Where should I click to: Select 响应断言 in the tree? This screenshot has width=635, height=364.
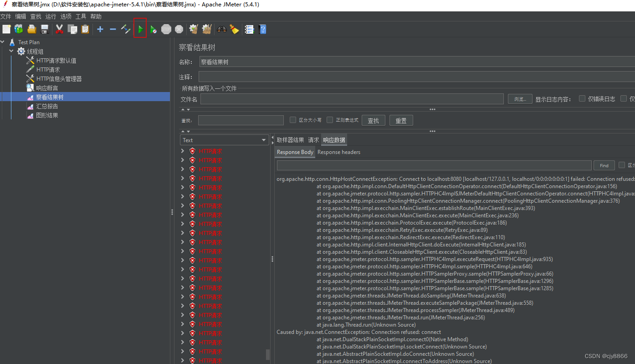47,88
